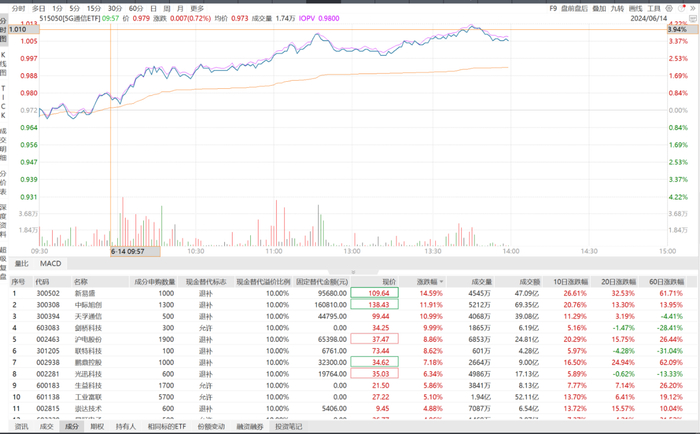Switch to 月 monthly K-line
The height and width of the screenshot is (434, 700).
click(x=180, y=8)
